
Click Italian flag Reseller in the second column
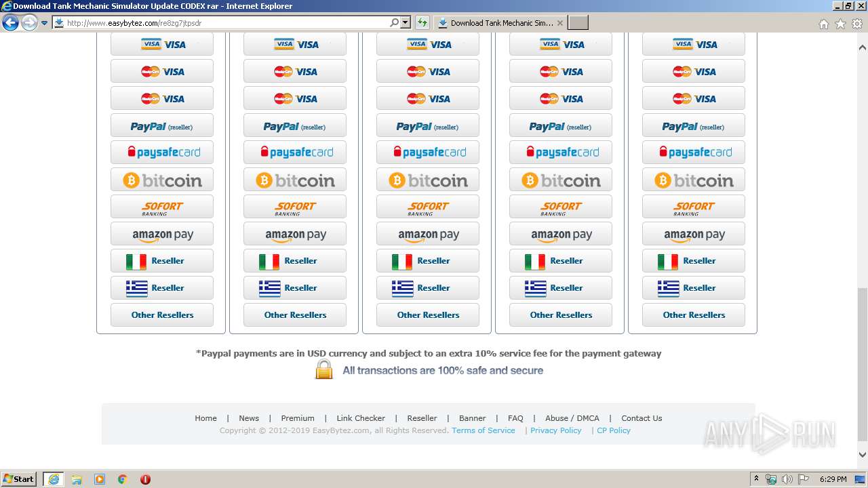click(x=295, y=261)
